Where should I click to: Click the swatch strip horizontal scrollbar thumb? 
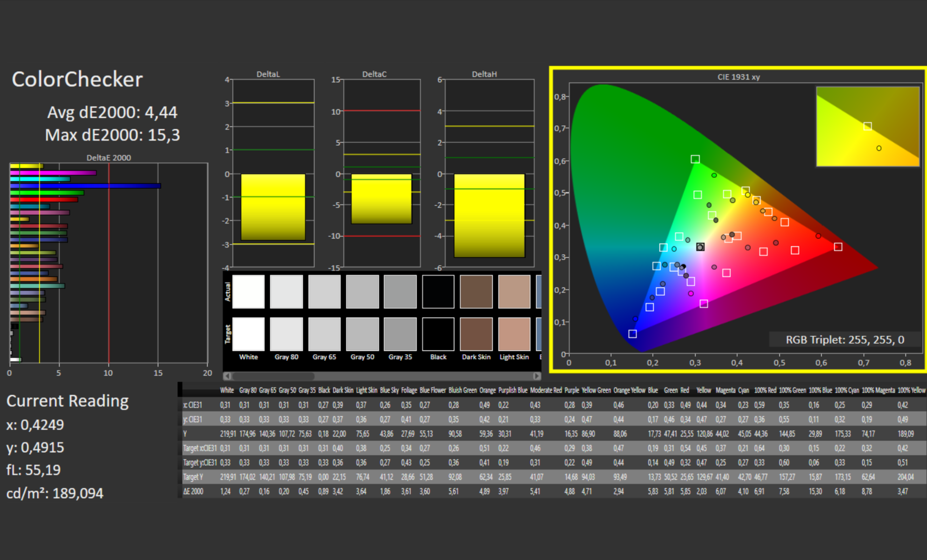coord(273,376)
